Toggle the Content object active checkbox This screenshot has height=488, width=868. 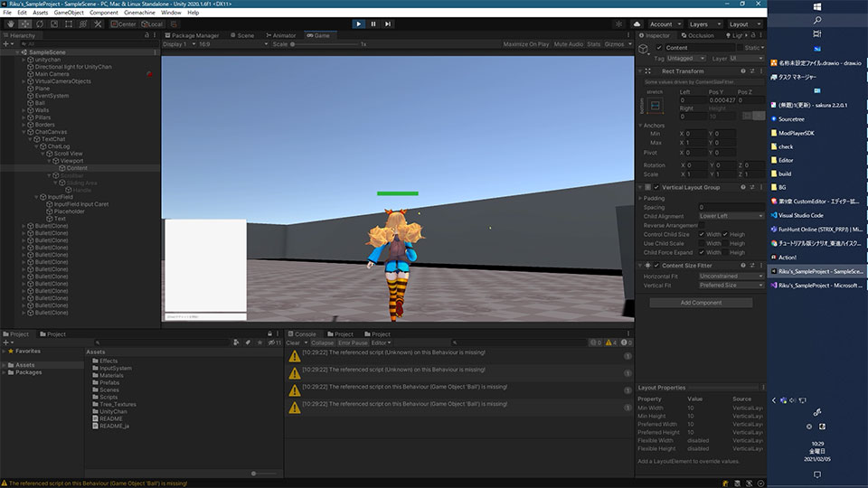(x=659, y=48)
